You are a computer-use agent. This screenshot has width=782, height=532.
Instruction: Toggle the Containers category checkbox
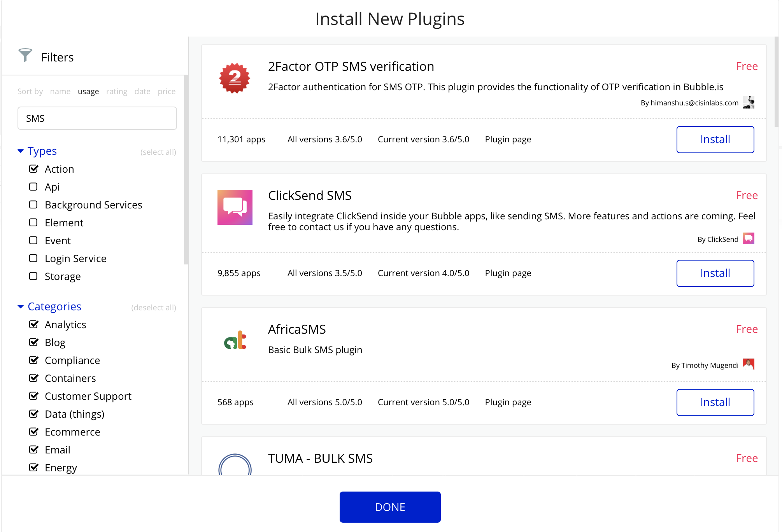(x=34, y=378)
